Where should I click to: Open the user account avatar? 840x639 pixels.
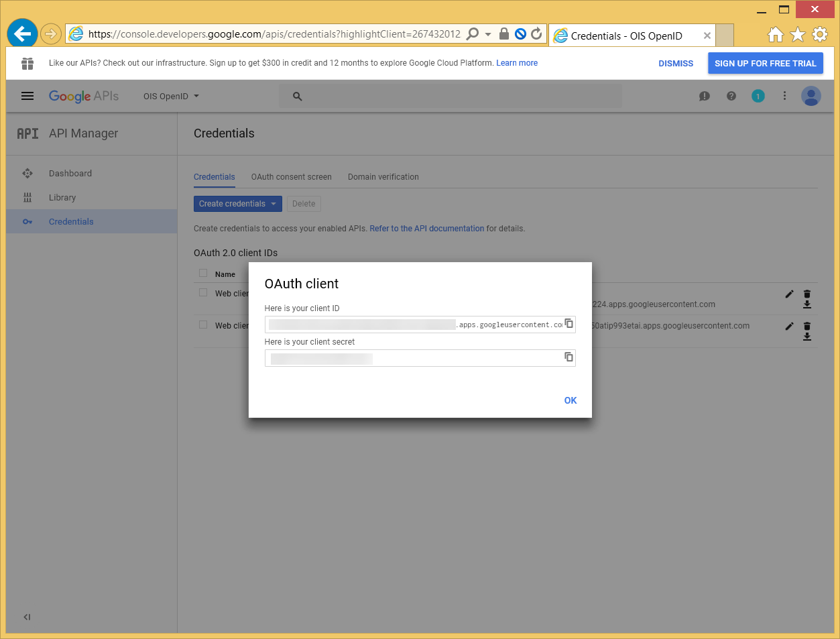811,96
